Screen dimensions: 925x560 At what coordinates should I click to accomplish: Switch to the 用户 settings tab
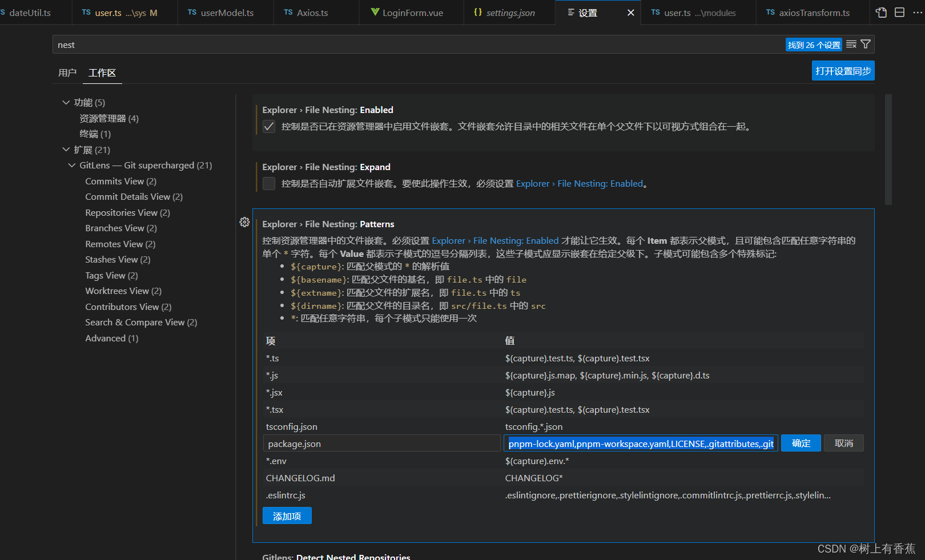coord(68,73)
